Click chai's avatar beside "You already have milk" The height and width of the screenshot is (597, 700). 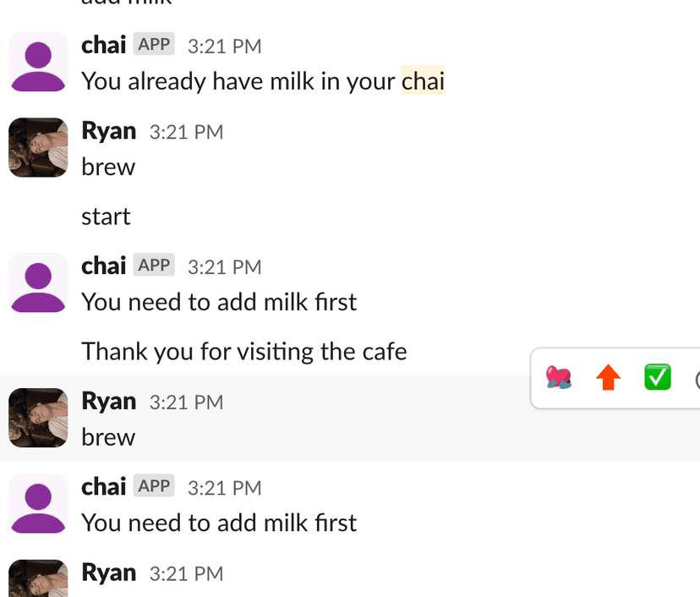tap(37, 62)
